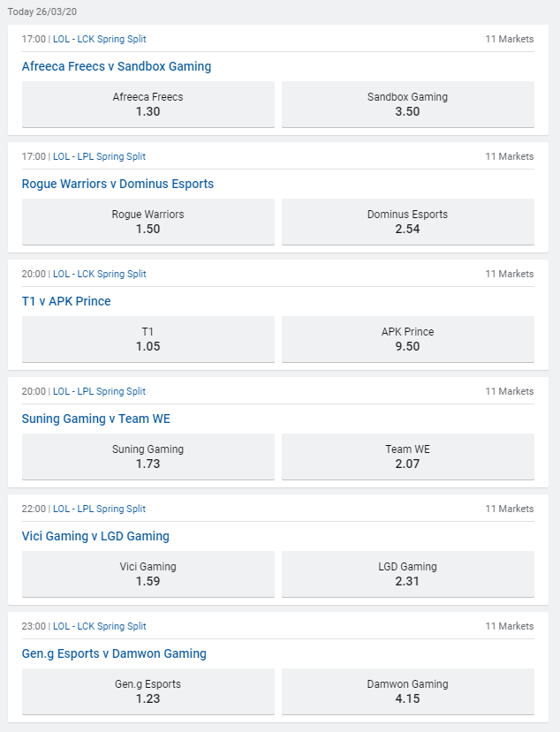Viewport: 560px width, 732px height.
Task: Open Gen.g Esports v Damwon Gaming match
Action: [x=114, y=653]
